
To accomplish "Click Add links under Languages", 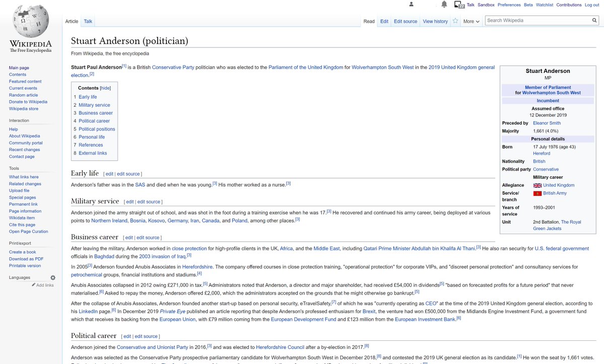I will (45, 285).
